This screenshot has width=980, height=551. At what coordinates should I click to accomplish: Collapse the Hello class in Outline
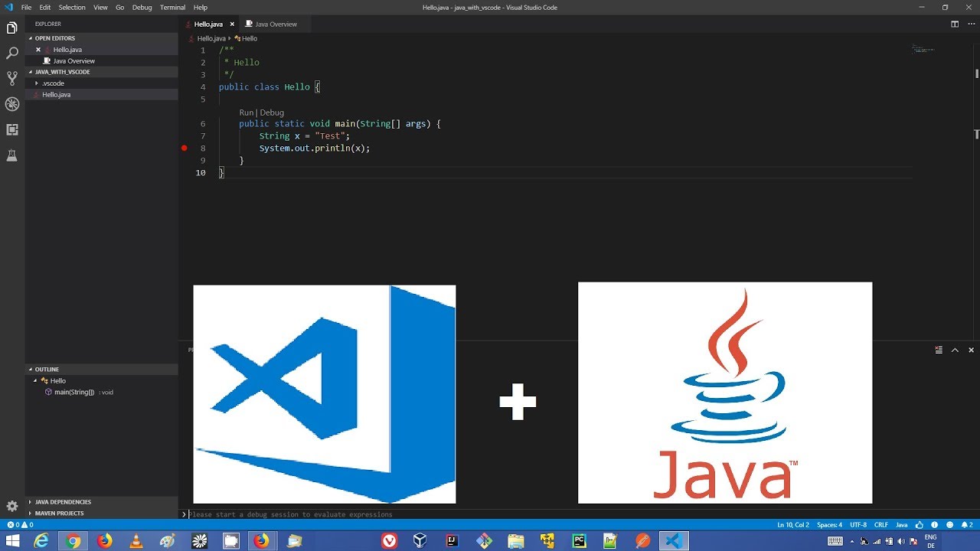point(35,381)
